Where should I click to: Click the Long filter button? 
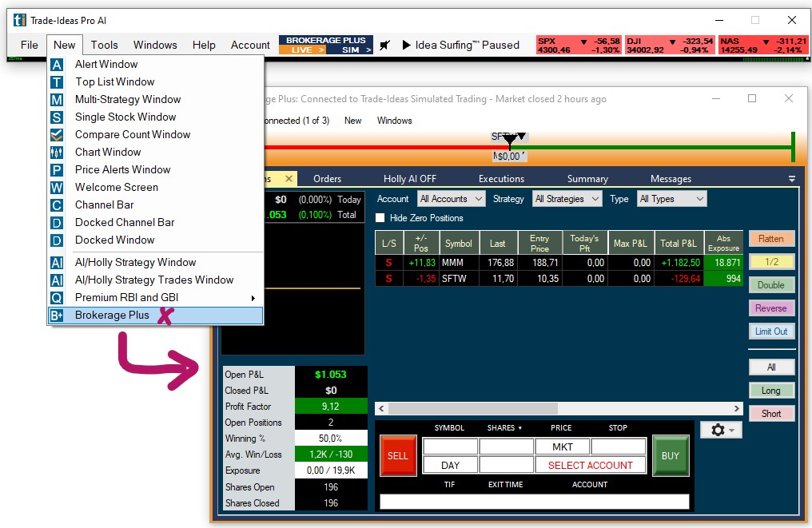(771, 391)
